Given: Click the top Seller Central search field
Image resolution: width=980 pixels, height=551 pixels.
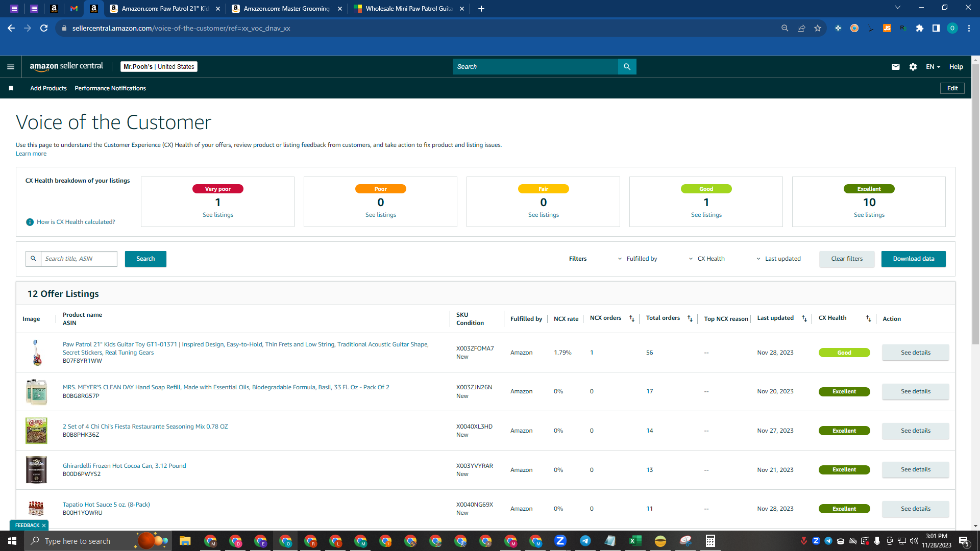Looking at the screenshot, I should tap(535, 67).
